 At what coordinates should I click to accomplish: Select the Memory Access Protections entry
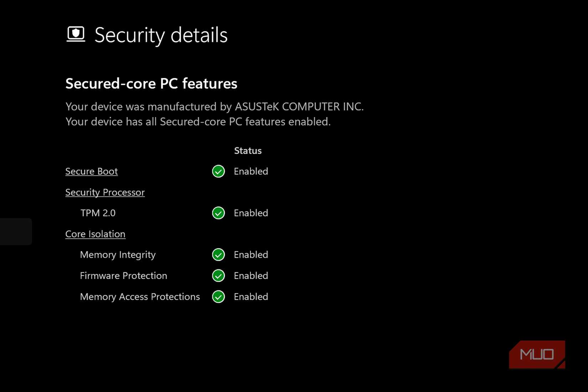pos(140,296)
